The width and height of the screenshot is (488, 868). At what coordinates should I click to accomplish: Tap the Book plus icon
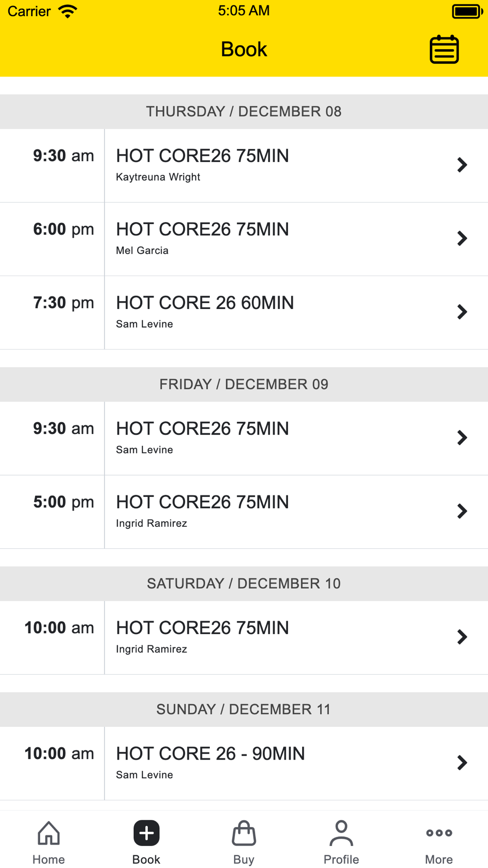[x=146, y=833]
